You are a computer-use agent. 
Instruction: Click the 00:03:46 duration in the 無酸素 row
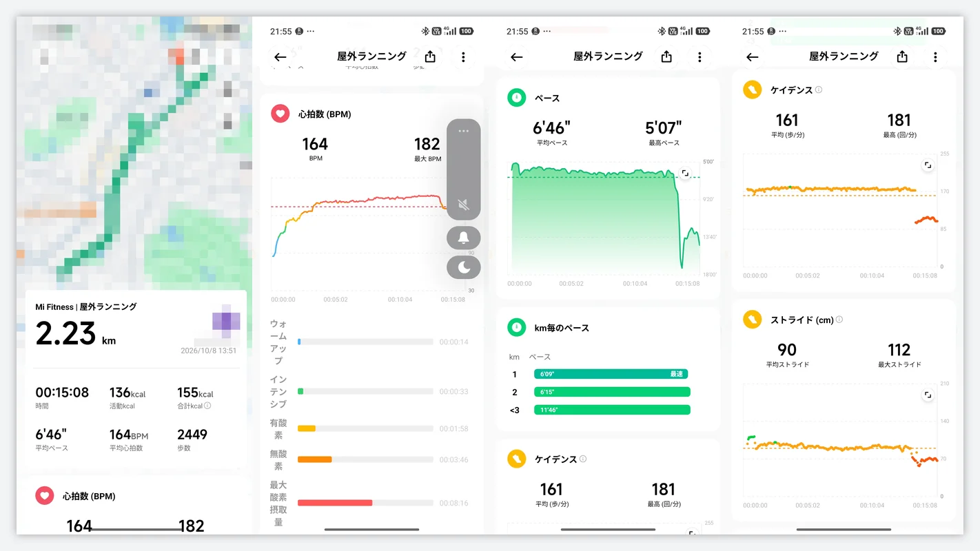(x=454, y=459)
